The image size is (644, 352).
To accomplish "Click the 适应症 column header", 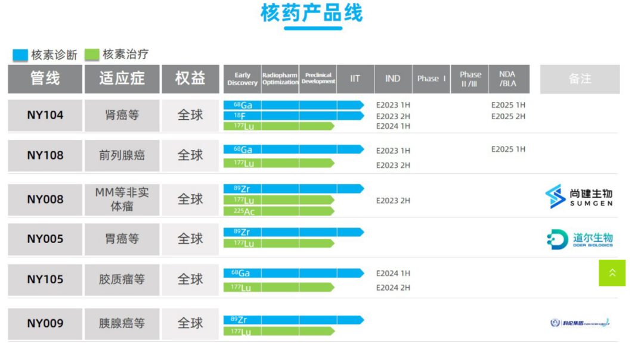I will pos(122,79).
